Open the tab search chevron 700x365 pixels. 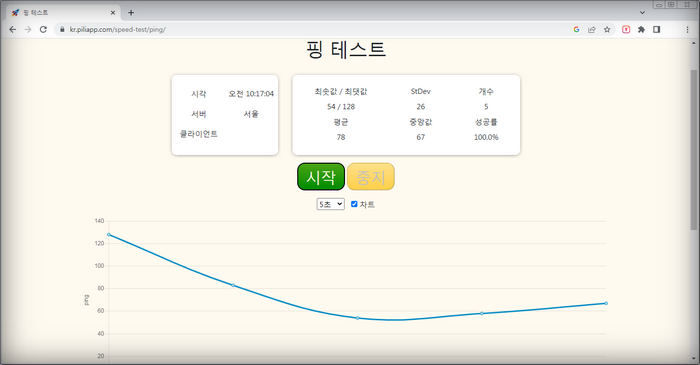coord(642,12)
